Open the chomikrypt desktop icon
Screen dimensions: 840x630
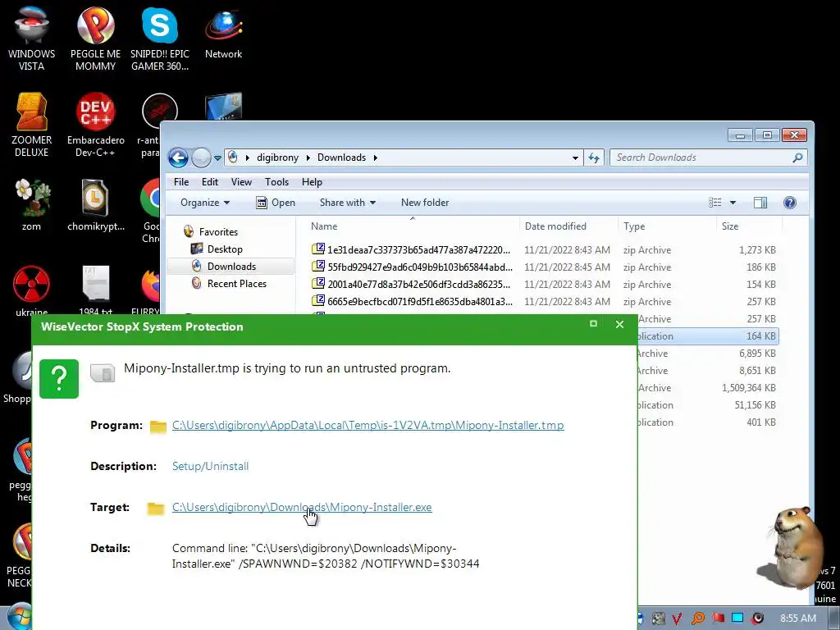(95, 204)
